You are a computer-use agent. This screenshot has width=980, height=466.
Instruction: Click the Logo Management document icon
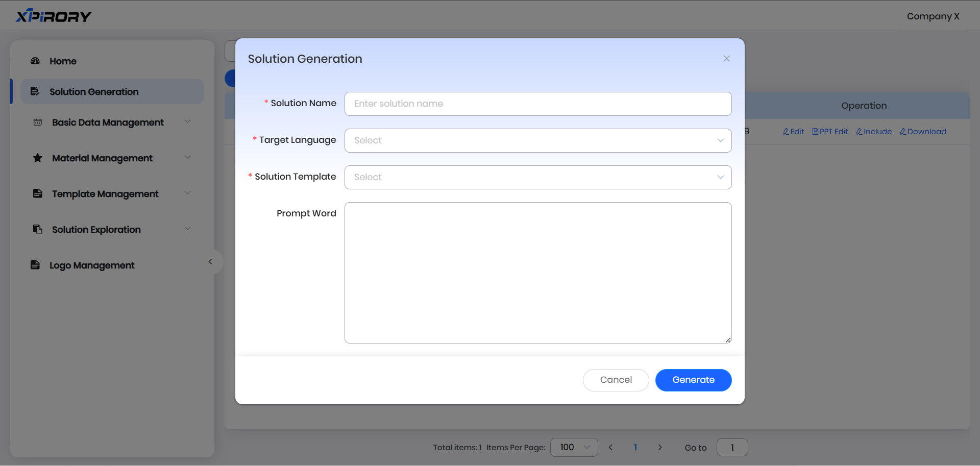35,265
